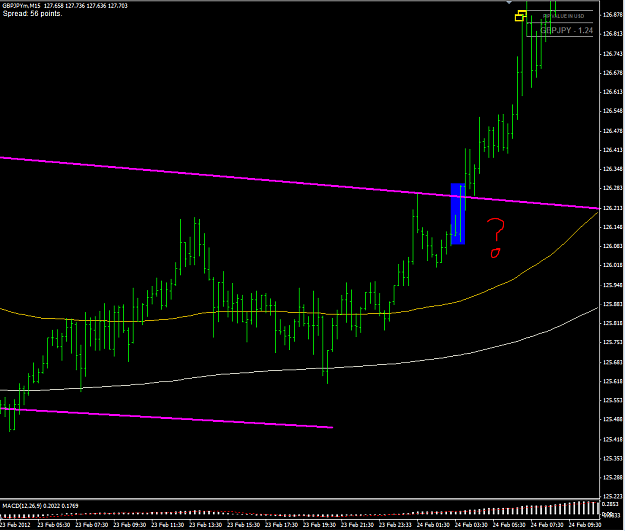Click the Spread: 56 points label
The image size is (625, 531).
[x=32, y=14]
